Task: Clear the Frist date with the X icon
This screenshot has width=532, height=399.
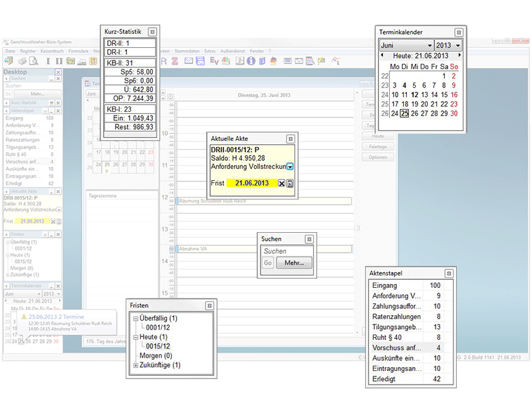Action: click(281, 184)
